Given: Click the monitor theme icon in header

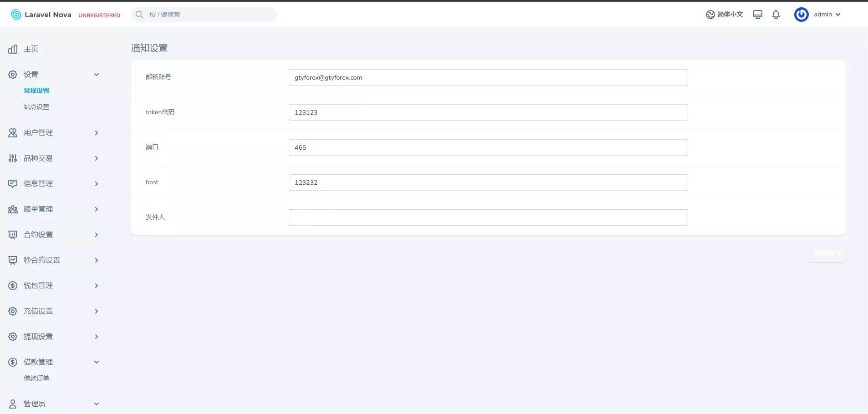Looking at the screenshot, I should pyautogui.click(x=758, y=15).
